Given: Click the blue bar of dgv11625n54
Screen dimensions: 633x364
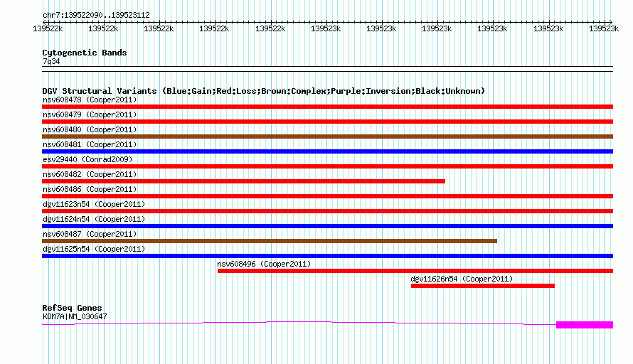Looking at the screenshot, I should click(327, 256).
